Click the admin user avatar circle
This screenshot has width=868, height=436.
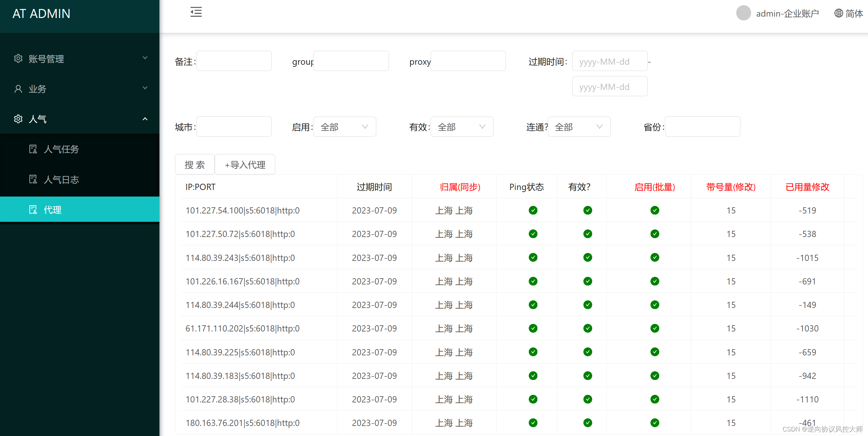(743, 13)
